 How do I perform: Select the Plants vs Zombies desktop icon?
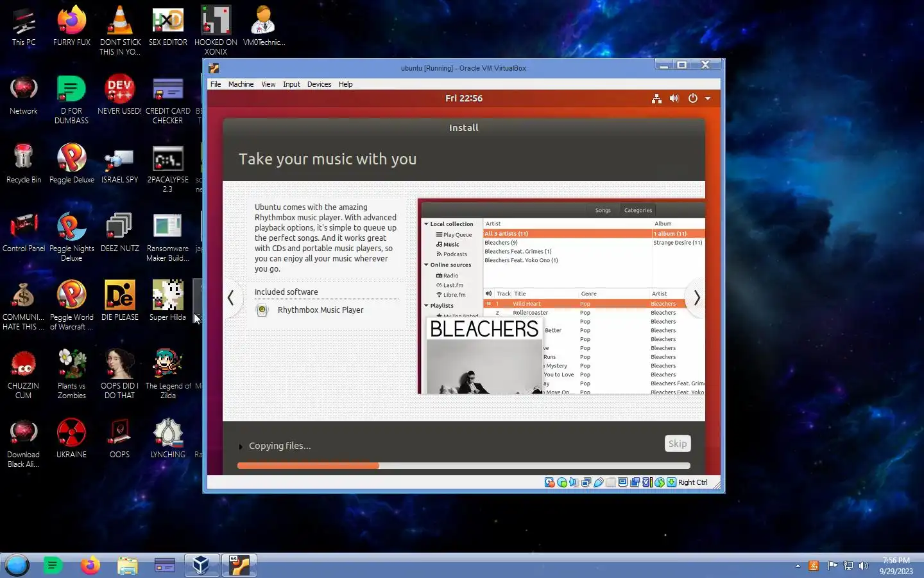point(72,374)
